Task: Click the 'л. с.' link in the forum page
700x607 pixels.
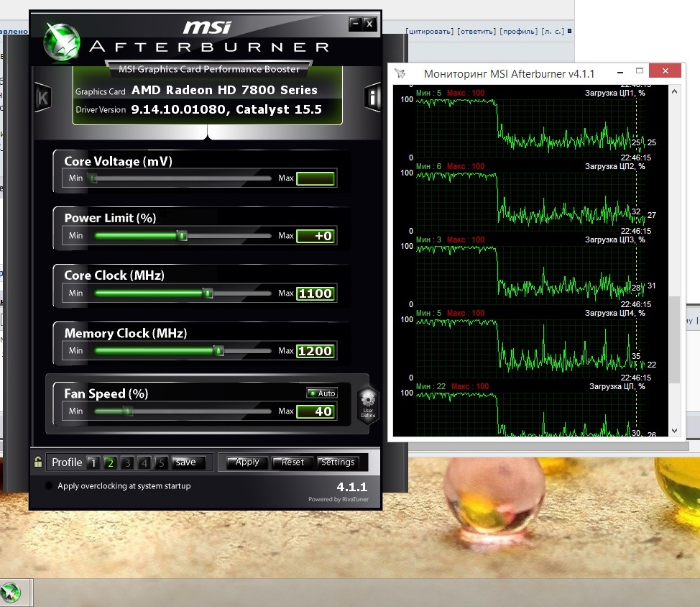Action: click(x=553, y=31)
